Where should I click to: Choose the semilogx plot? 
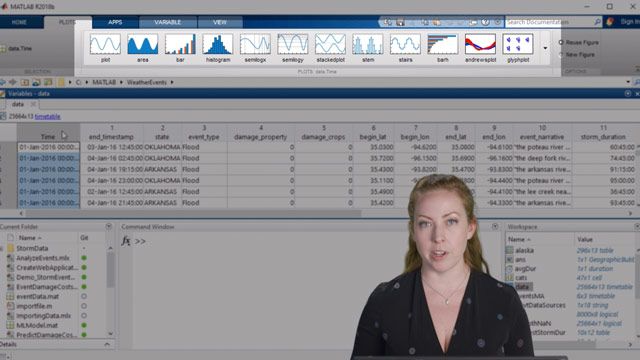[255, 47]
